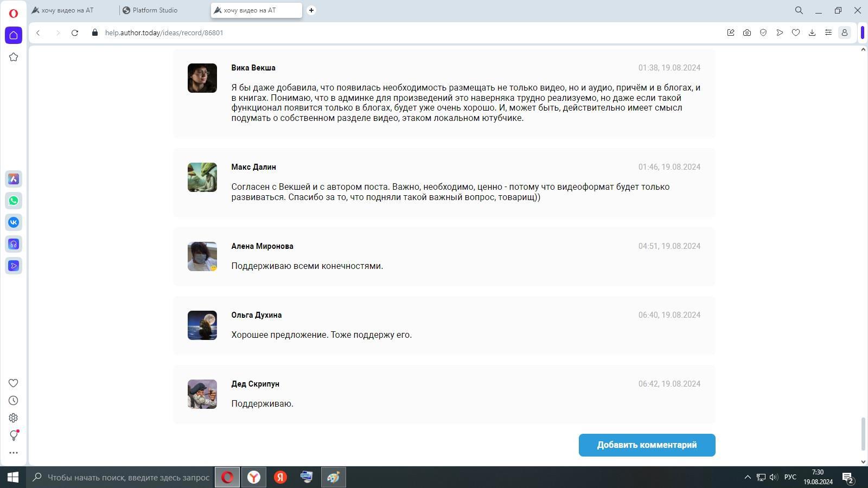Open Дед Скрипун's profile name link

tap(255, 384)
